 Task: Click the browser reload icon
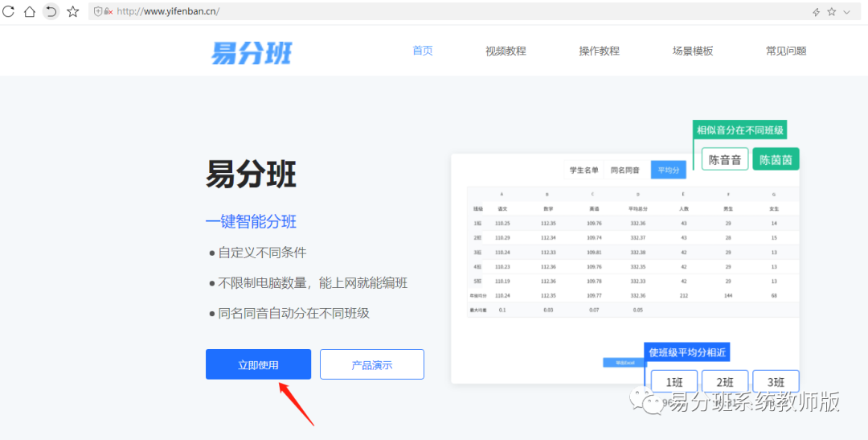[8, 11]
